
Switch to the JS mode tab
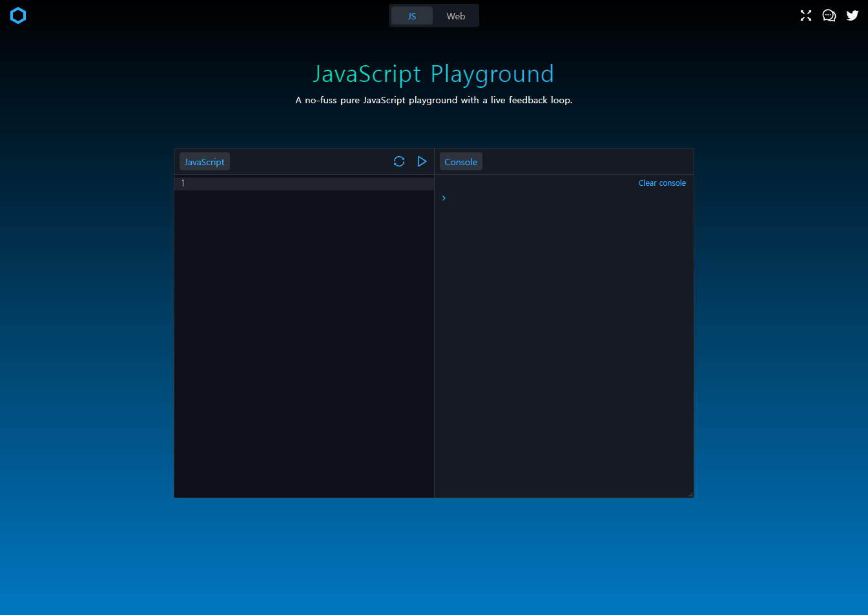(x=412, y=16)
